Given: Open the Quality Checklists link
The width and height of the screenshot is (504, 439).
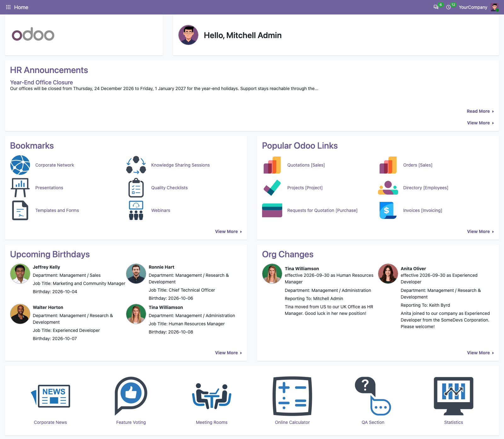Looking at the screenshot, I should (169, 188).
